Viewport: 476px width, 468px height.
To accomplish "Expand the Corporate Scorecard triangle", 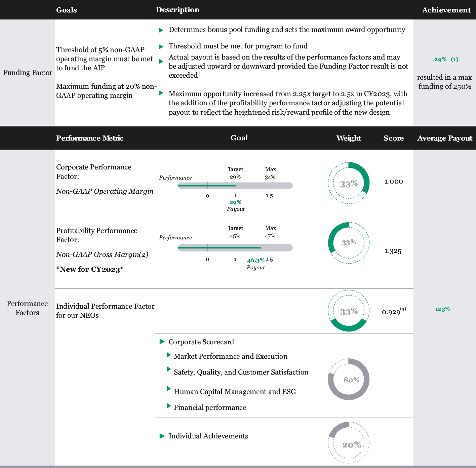I will 162,342.
